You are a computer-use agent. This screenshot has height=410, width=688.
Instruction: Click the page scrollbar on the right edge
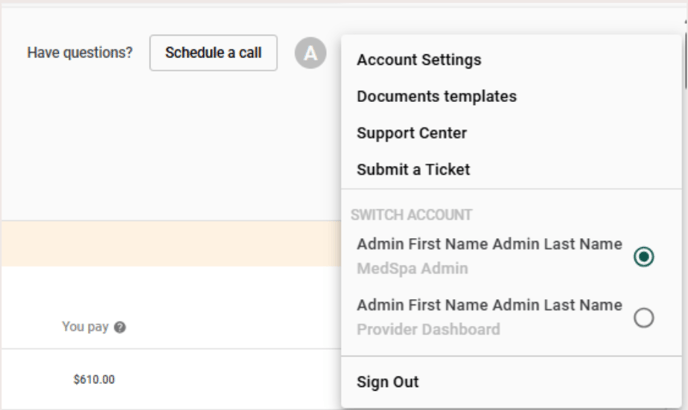point(686,61)
